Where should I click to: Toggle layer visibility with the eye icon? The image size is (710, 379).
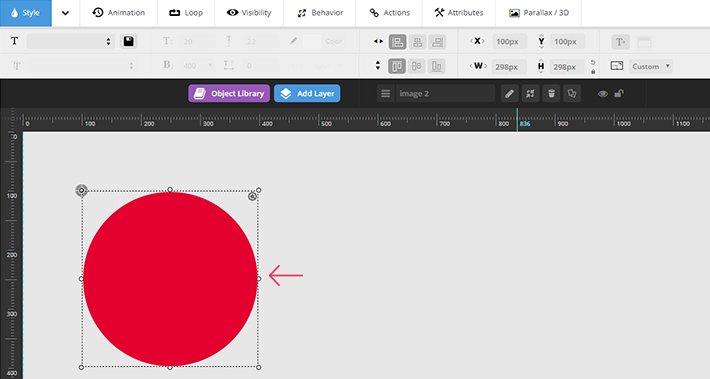[x=603, y=94]
